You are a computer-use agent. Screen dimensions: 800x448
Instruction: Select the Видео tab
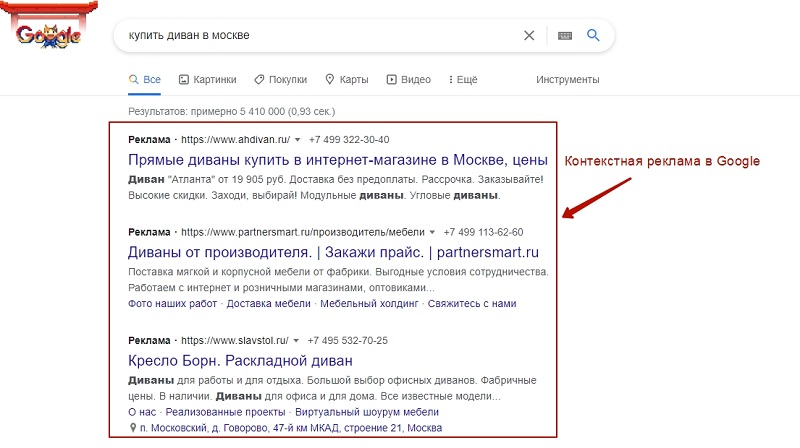[x=409, y=80]
